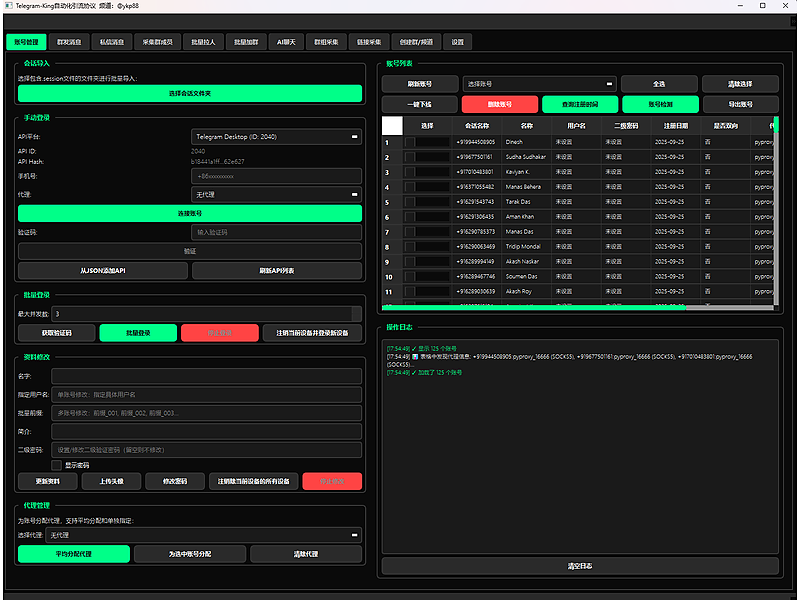
Task: Expand the 选择账号 combo box
Action: (x=539, y=84)
